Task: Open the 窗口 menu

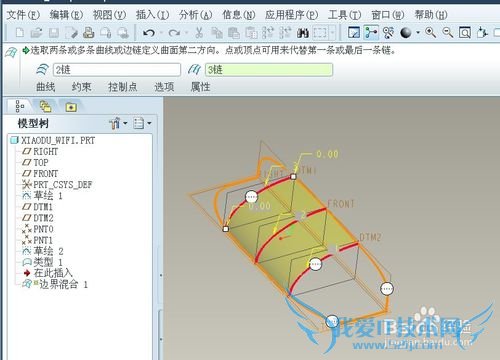Action: point(388,15)
